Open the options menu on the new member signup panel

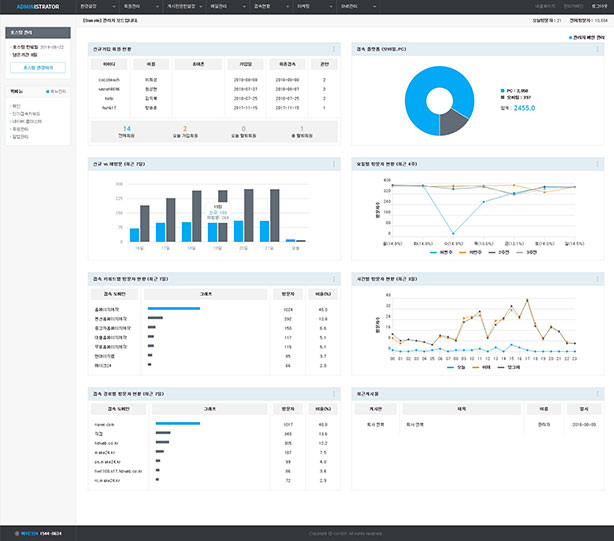pos(333,49)
